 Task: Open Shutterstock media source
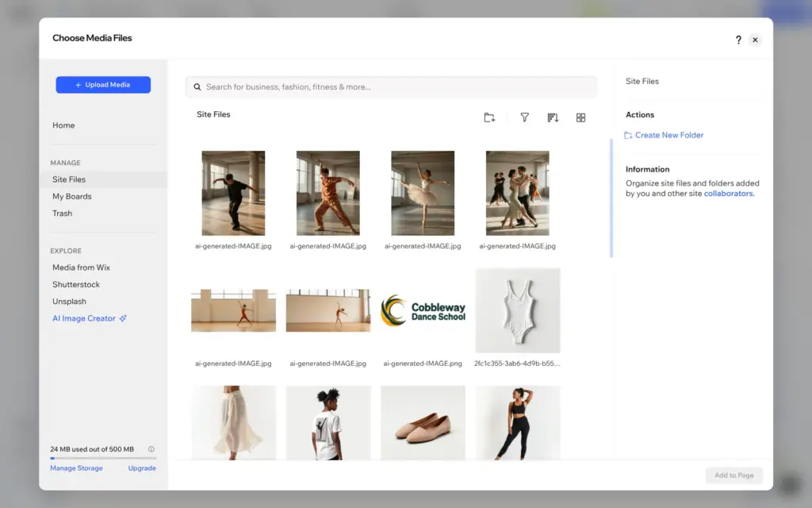[x=76, y=285]
